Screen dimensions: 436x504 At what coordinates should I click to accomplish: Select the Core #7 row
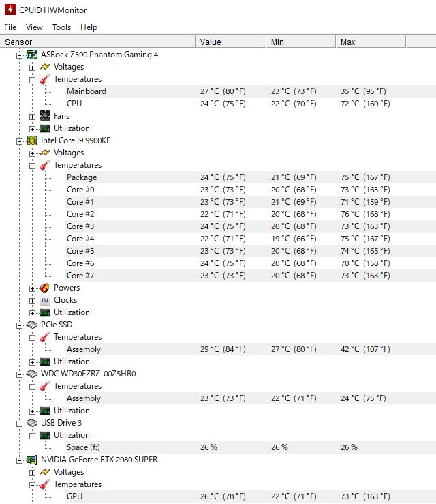click(x=251, y=276)
